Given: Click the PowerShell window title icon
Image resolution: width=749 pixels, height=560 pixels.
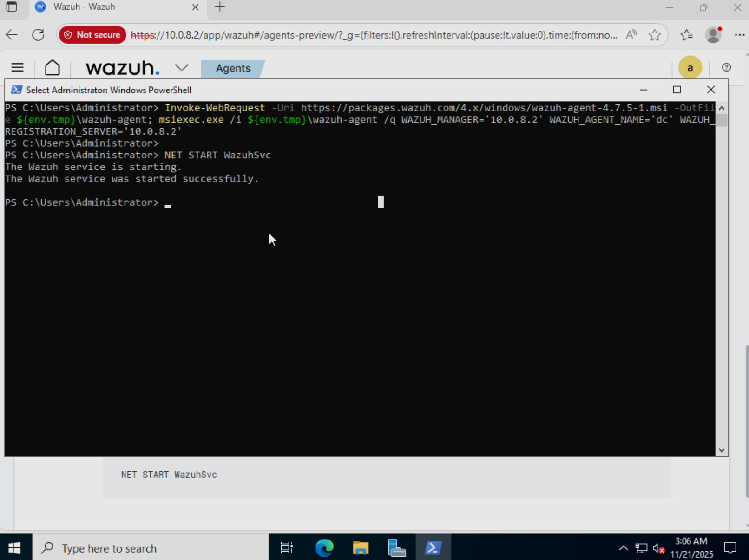Looking at the screenshot, I should (16, 90).
